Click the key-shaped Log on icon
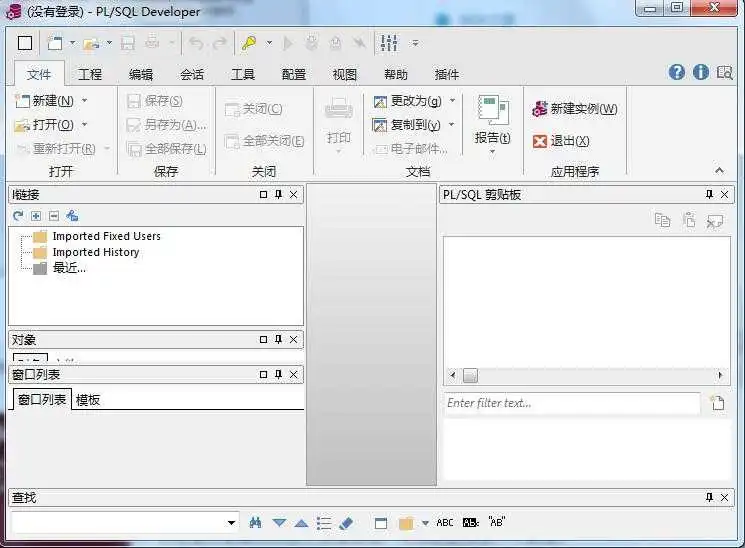 click(x=249, y=43)
